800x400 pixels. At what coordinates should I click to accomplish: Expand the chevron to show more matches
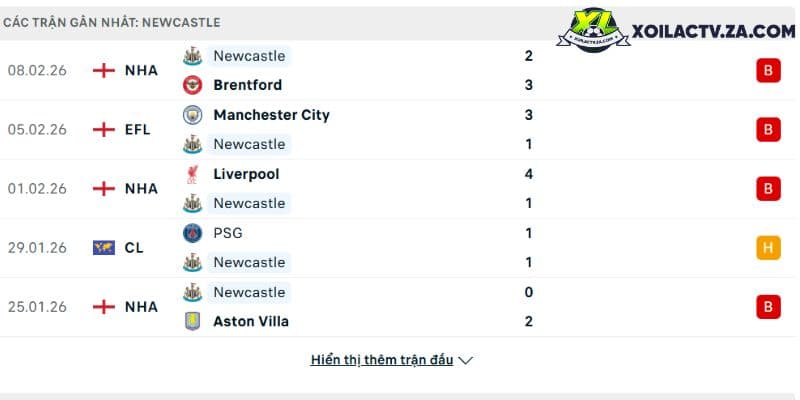[x=465, y=361]
